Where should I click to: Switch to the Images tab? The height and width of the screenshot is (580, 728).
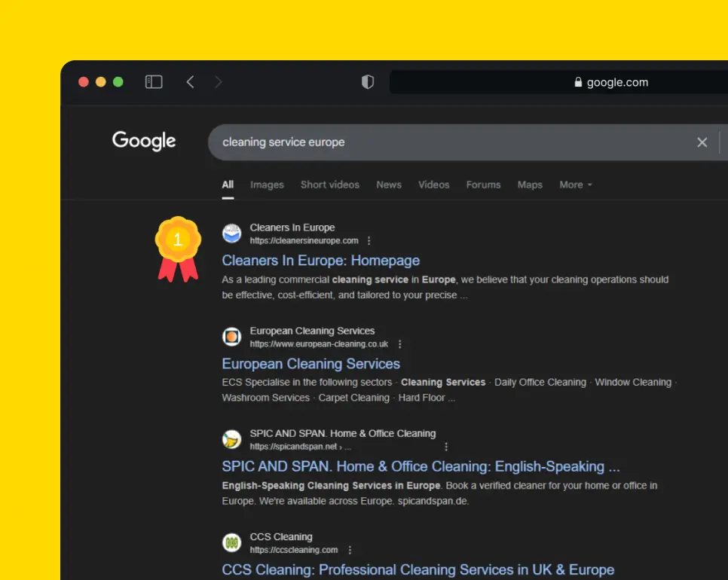pos(267,185)
